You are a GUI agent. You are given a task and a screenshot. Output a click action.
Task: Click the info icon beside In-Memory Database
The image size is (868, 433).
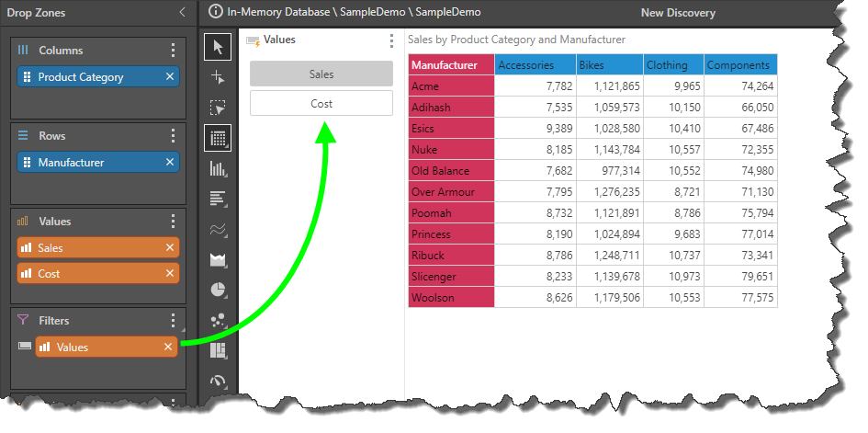tap(216, 13)
